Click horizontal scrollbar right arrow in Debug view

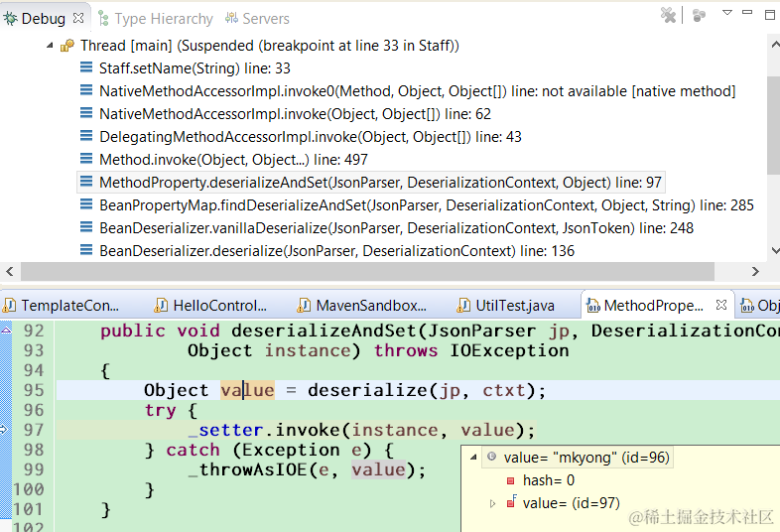click(755, 271)
